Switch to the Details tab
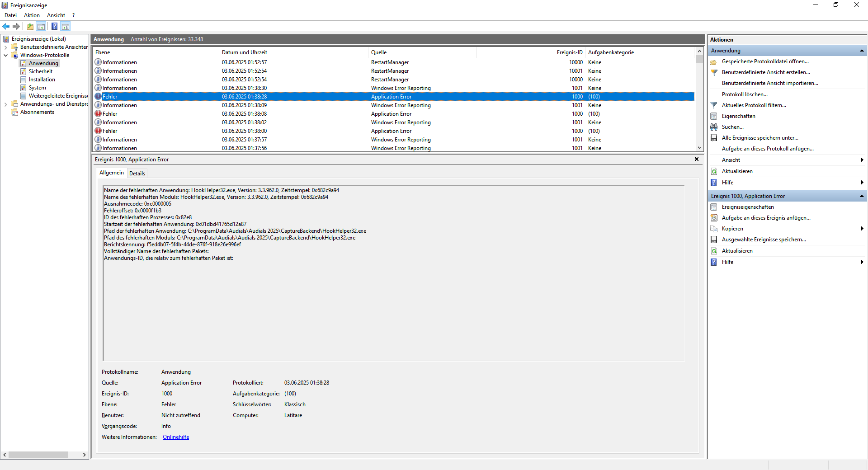The height and width of the screenshot is (470, 868). click(137, 174)
